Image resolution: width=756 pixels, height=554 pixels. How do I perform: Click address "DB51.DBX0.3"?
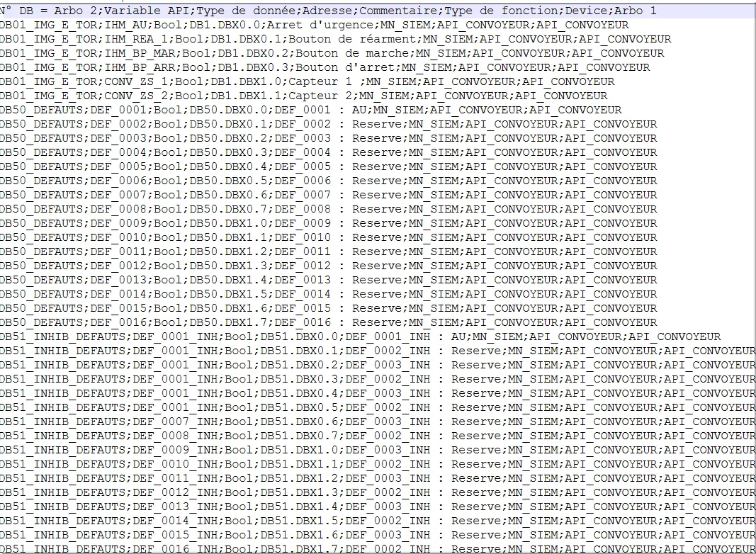tap(299, 379)
